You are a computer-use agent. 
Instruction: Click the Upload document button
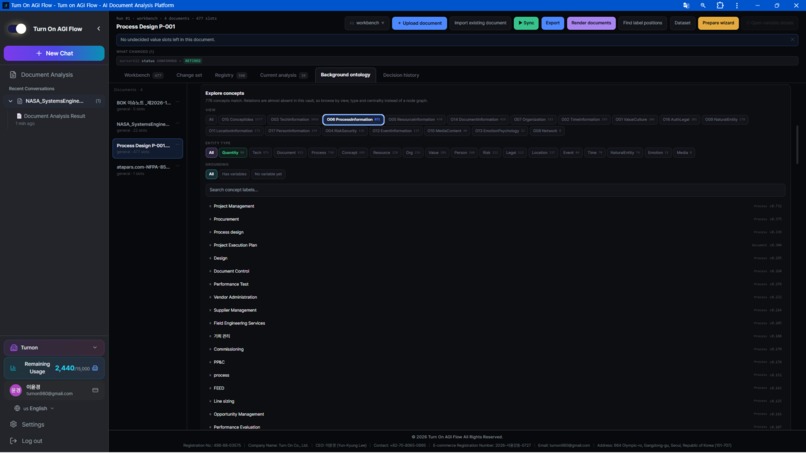tap(419, 23)
